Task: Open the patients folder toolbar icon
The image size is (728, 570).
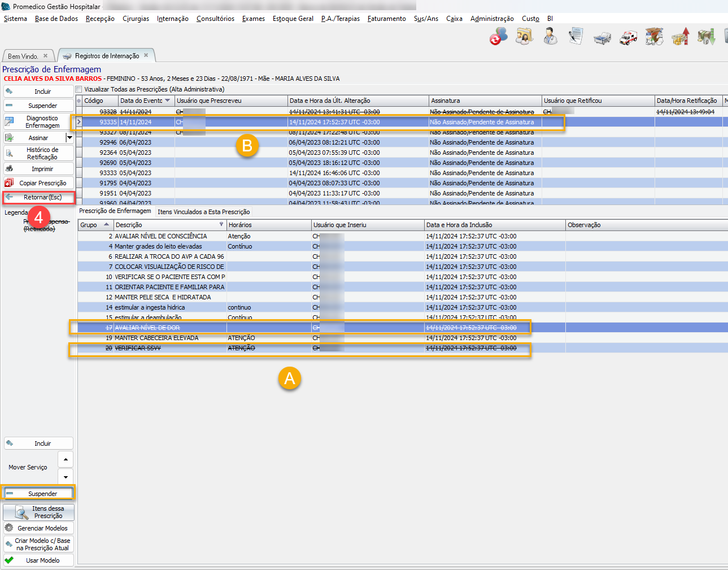Action: pos(524,37)
